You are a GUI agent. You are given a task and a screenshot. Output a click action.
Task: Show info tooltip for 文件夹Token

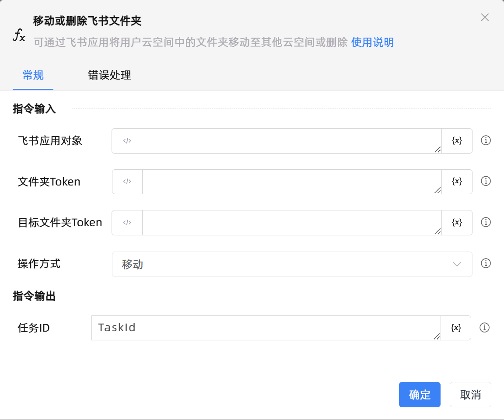[x=486, y=181]
